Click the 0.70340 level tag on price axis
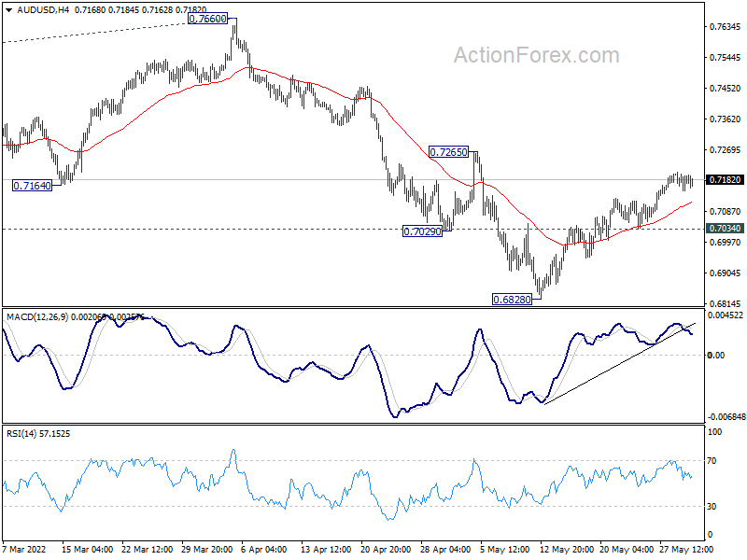 (726, 229)
